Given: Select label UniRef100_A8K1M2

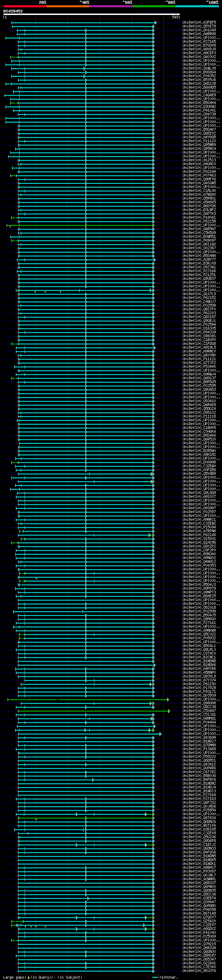Looking at the screenshot, I should (x=199, y=455).
